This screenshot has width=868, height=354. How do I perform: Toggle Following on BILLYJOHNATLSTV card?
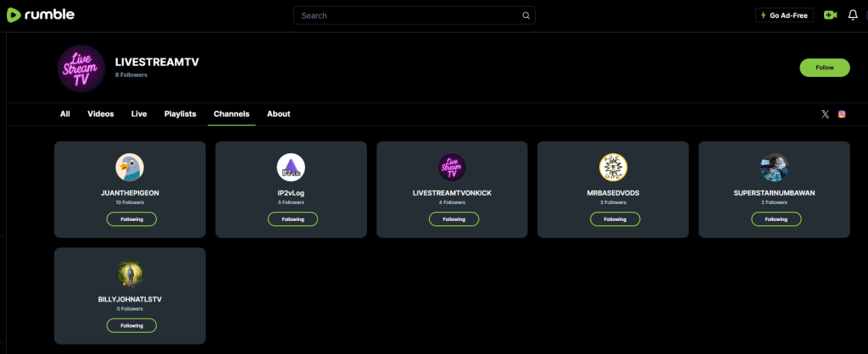click(131, 325)
